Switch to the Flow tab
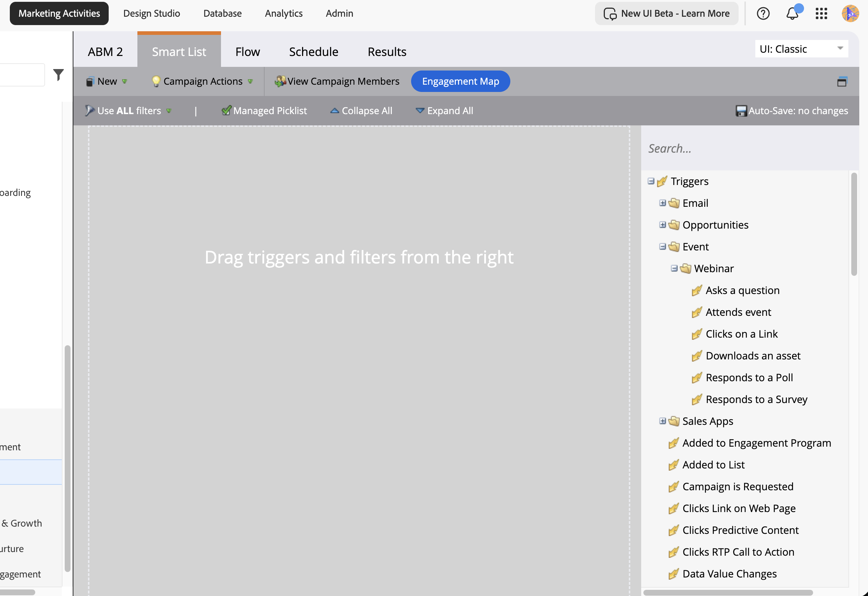Image resolution: width=868 pixels, height=596 pixels. coord(248,52)
